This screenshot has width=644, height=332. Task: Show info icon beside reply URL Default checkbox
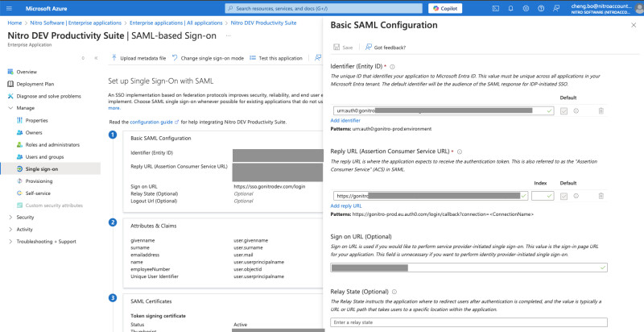coord(576,196)
